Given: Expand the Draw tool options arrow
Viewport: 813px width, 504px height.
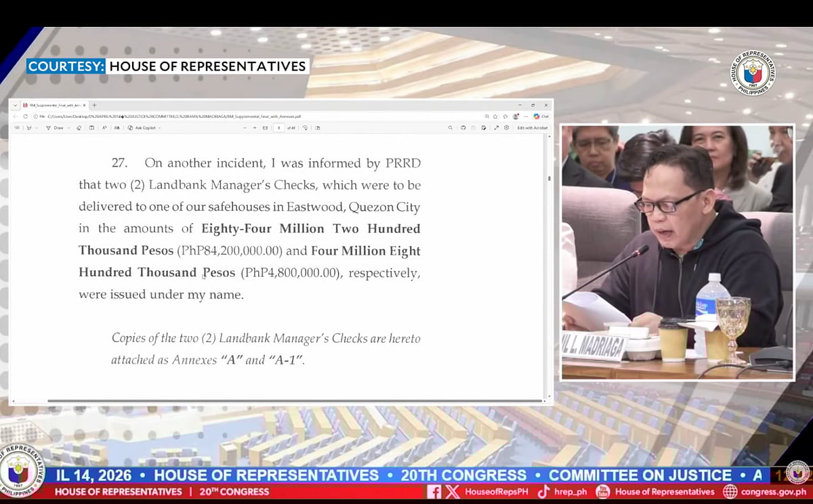Looking at the screenshot, I should pos(68,127).
